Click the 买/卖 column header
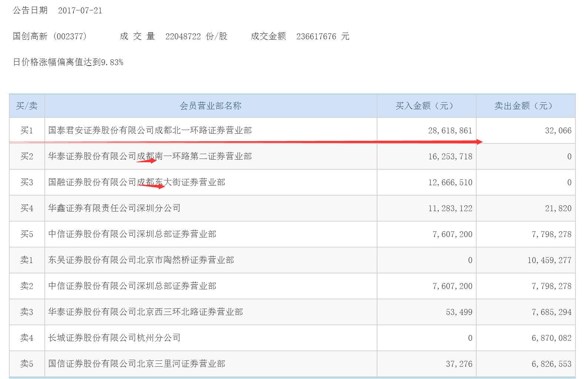Image resolution: width=588 pixels, height=379 pixels. coord(27,106)
